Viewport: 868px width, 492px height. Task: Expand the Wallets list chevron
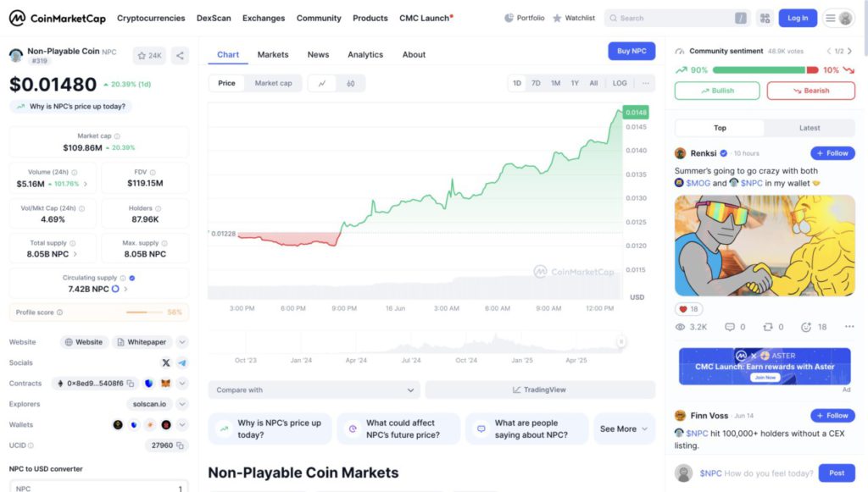[x=182, y=424]
